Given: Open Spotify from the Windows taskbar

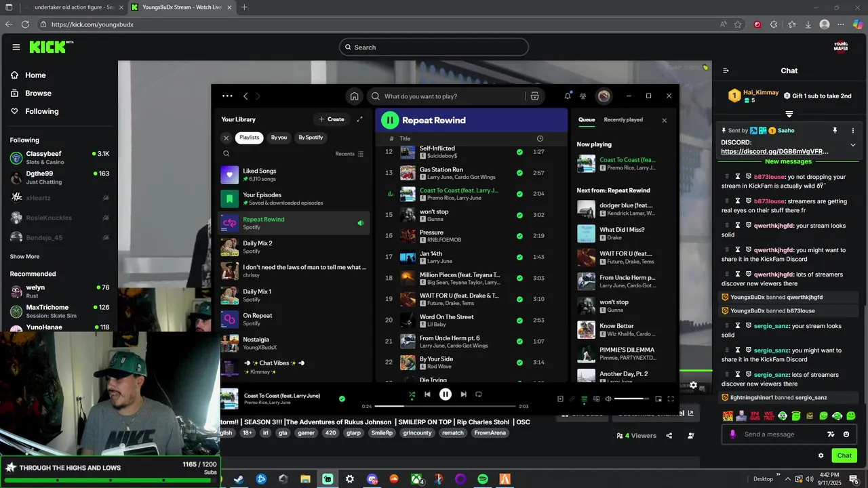Looking at the screenshot, I should pyautogui.click(x=483, y=479).
